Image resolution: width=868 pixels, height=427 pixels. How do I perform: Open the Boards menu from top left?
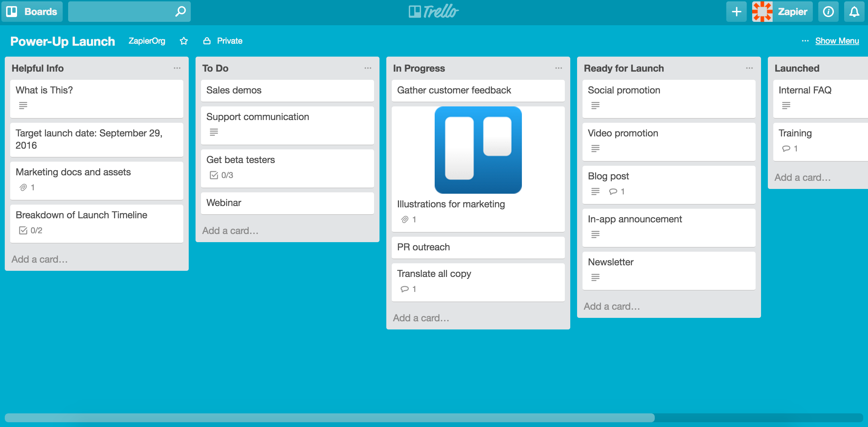coord(32,10)
